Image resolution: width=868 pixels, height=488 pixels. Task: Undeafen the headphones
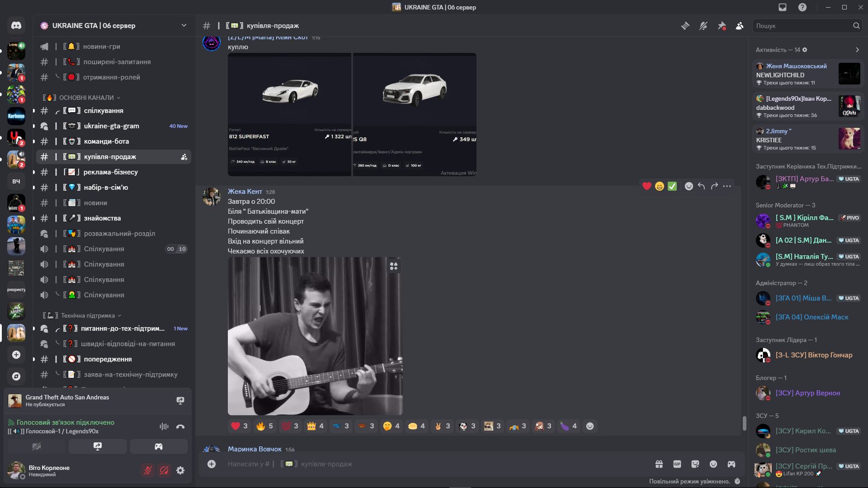point(164,470)
